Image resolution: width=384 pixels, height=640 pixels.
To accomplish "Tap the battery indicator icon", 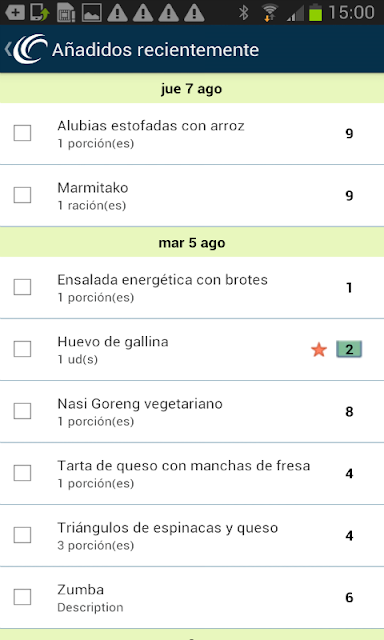I will 315,12.
